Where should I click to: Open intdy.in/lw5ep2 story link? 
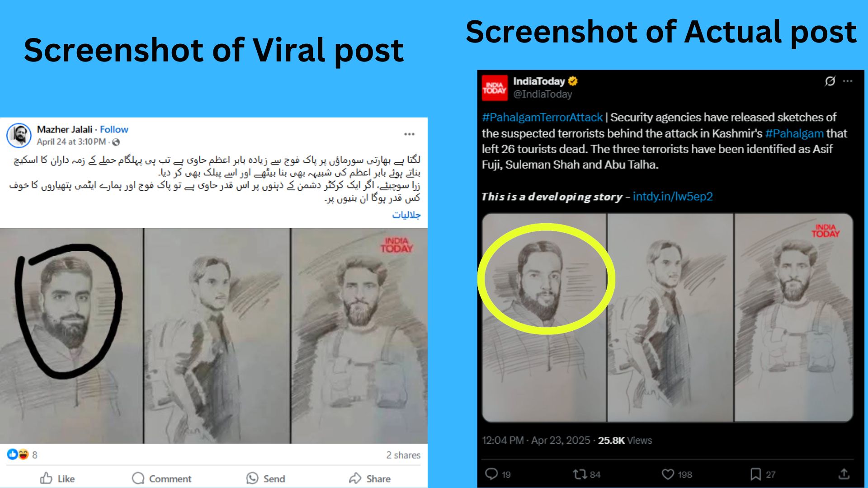click(x=673, y=197)
